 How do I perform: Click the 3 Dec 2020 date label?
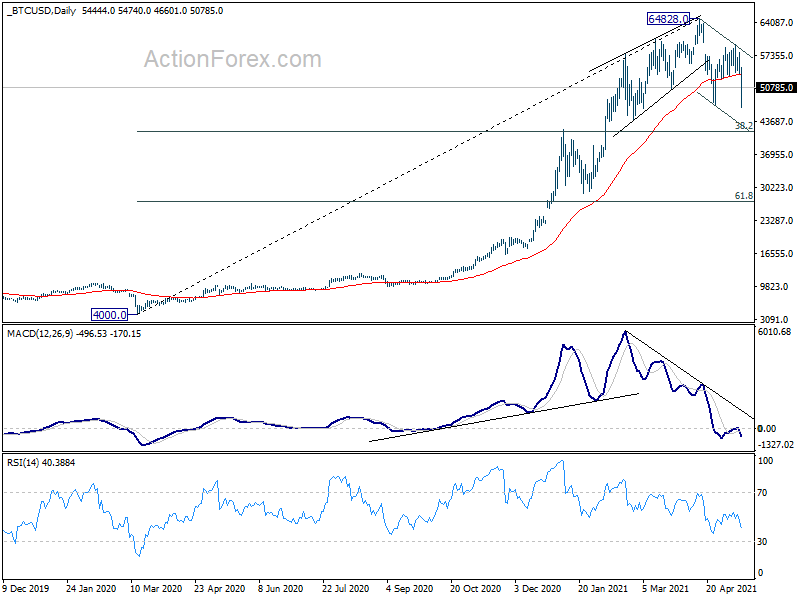(x=538, y=589)
